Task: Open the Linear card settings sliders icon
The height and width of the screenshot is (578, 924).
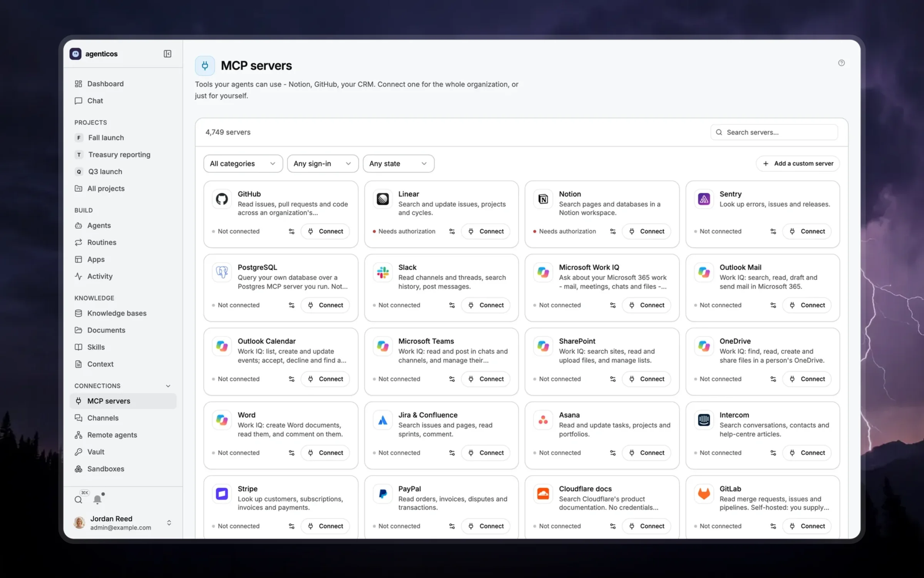Action: point(452,231)
